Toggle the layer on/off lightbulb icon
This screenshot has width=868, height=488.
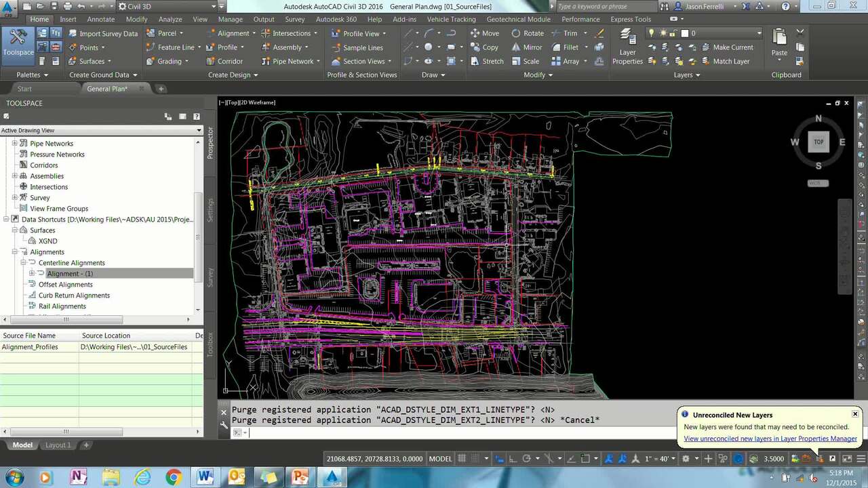pyautogui.click(x=652, y=33)
